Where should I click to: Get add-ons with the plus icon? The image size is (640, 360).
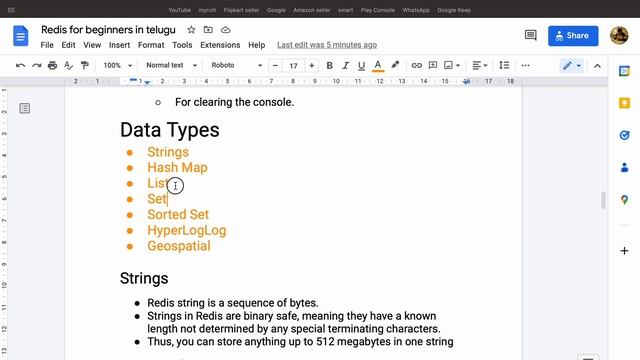[624, 251]
